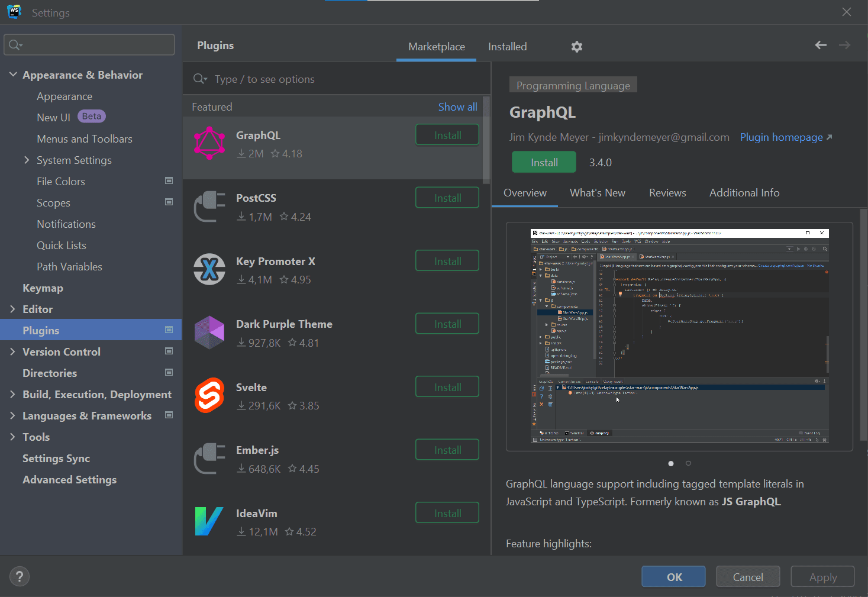
Task: Open the Plugin homepage link
Action: (786, 137)
